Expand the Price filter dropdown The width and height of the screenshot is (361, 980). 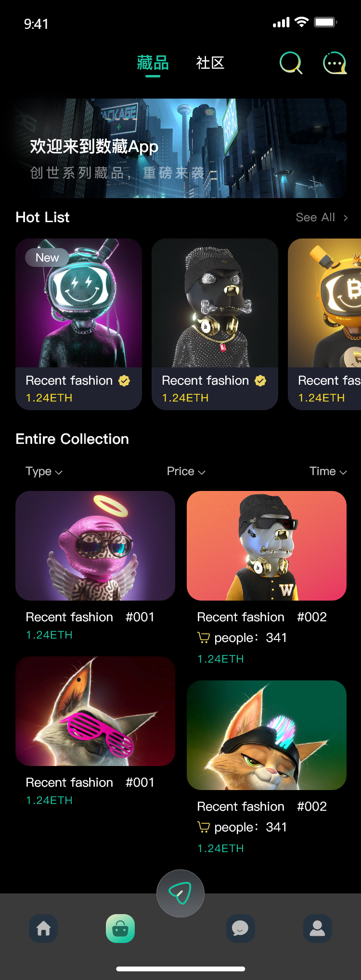pyautogui.click(x=186, y=471)
